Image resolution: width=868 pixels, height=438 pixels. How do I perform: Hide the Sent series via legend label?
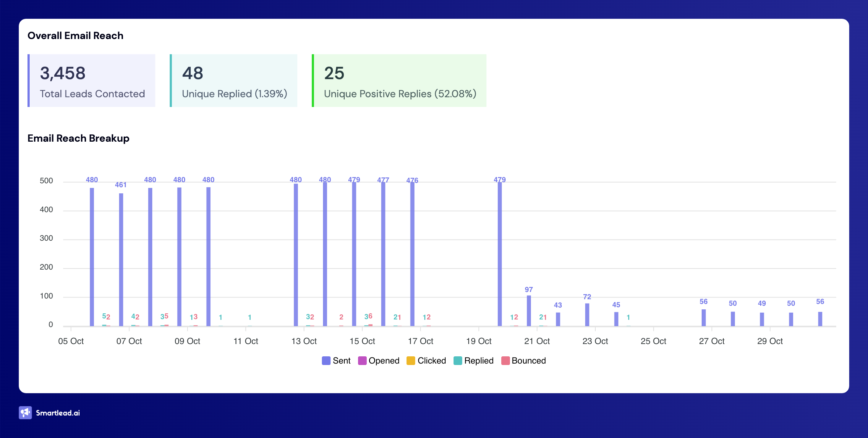pos(341,361)
